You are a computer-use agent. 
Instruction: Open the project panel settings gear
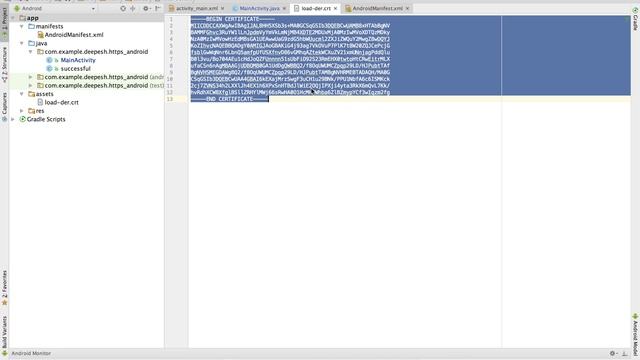[146, 8]
